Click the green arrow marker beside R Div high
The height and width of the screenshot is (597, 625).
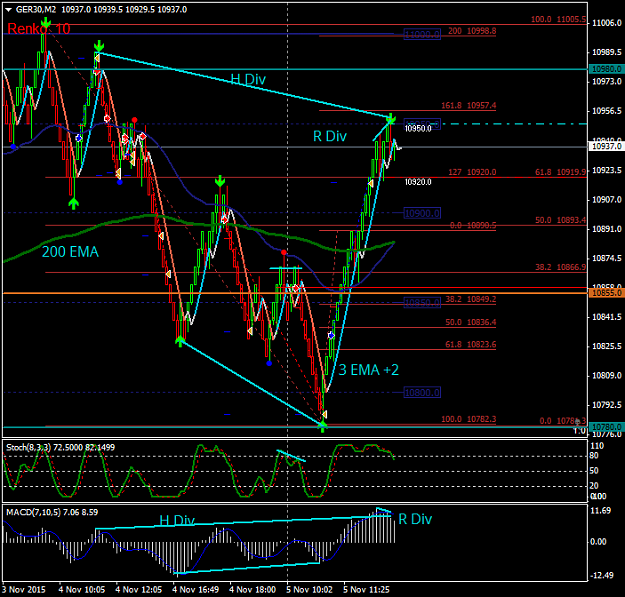(x=391, y=118)
